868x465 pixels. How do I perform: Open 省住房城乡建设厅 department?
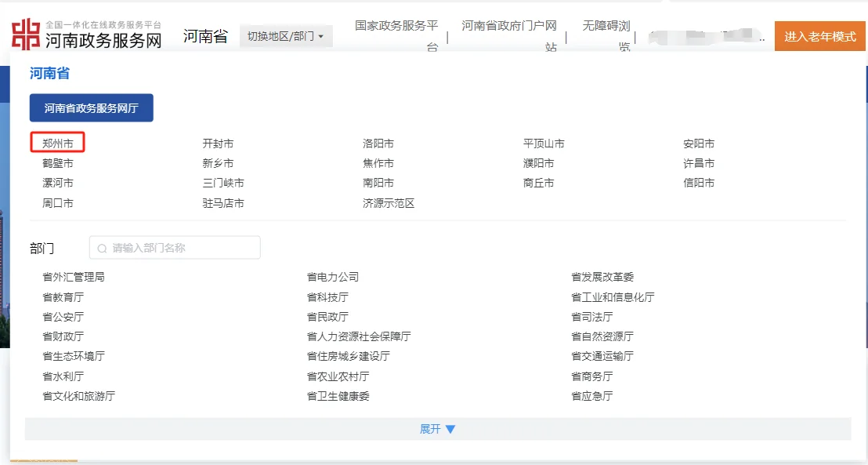point(348,356)
